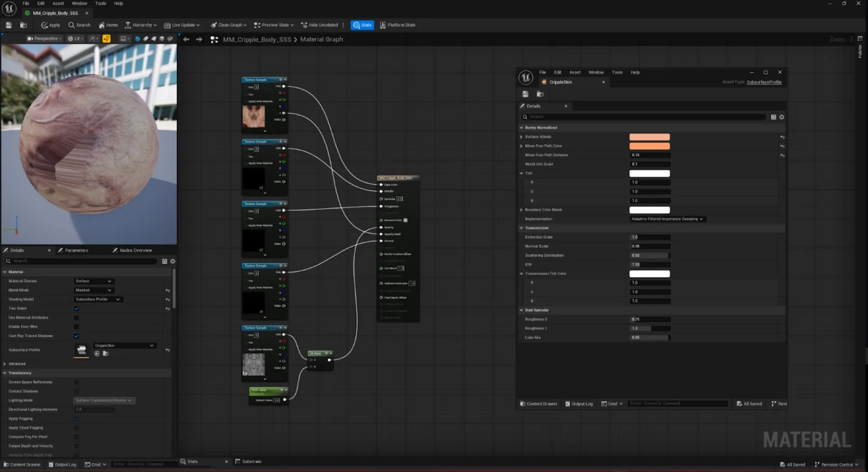
Task: Use selected asset arrow under Subsurface Profile
Action: [97, 354]
